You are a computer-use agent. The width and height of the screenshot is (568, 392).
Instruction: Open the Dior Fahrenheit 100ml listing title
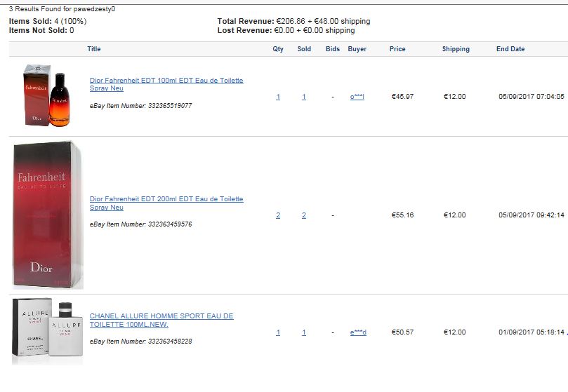pos(166,84)
